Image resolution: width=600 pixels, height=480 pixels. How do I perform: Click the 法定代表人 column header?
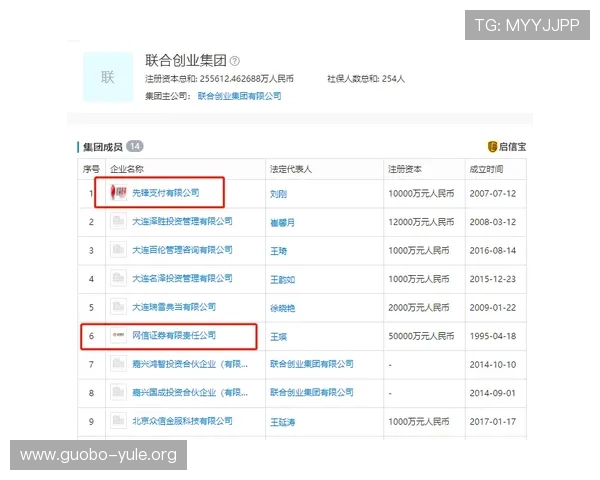tap(290, 169)
